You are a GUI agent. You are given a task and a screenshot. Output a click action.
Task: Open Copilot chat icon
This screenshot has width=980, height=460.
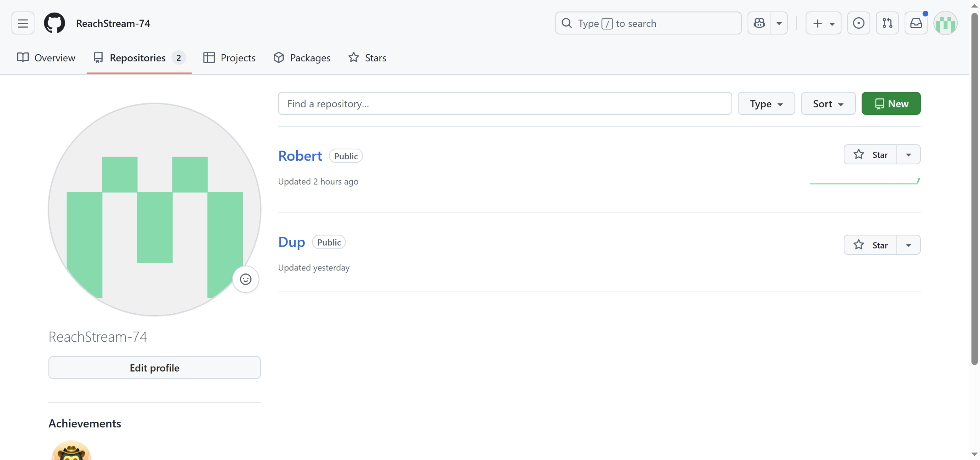click(759, 23)
